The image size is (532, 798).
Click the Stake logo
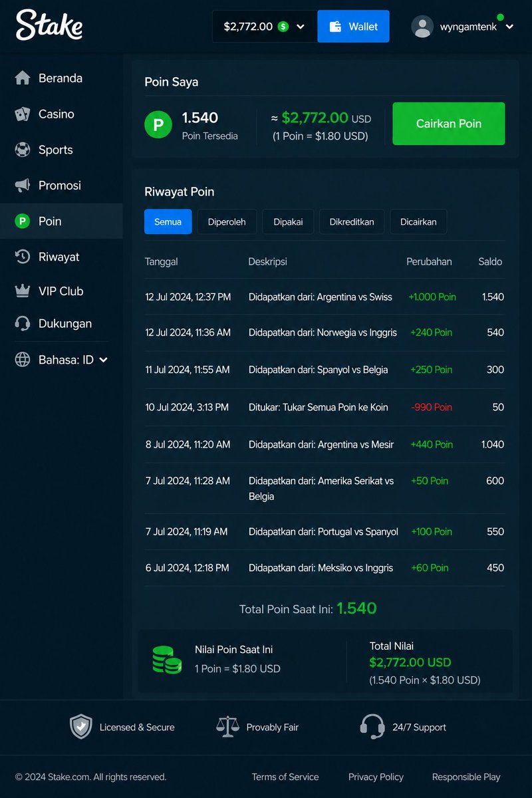pyautogui.click(x=49, y=25)
